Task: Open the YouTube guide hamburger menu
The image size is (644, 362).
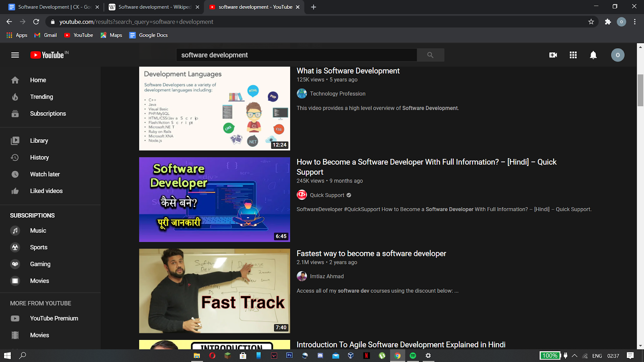Action: [x=15, y=55]
